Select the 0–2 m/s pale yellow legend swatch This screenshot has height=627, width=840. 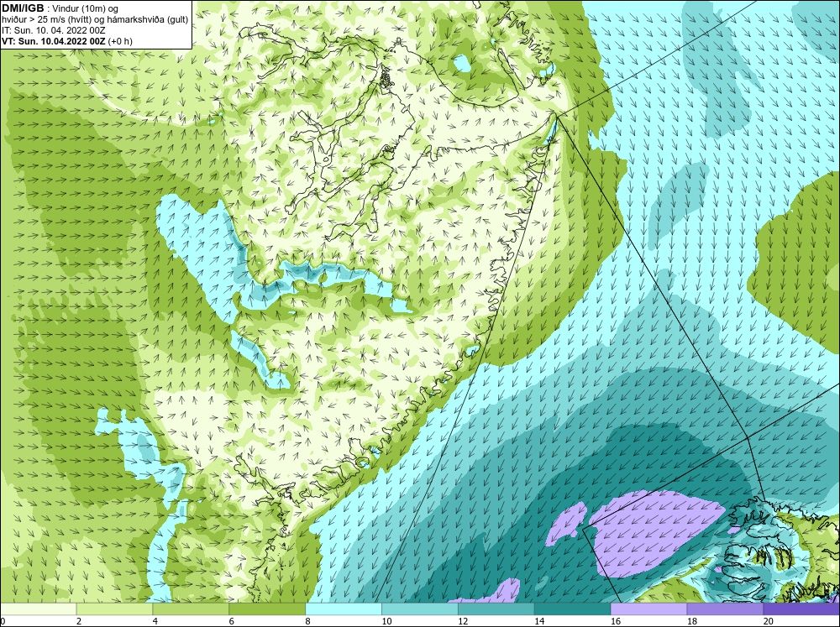(39, 609)
